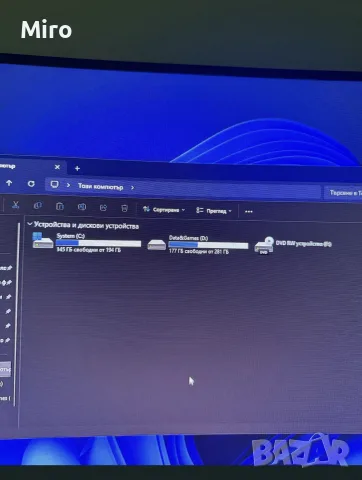Select the Data&Games (D:) drive
The height and width of the screenshot is (480, 362).
198,245
